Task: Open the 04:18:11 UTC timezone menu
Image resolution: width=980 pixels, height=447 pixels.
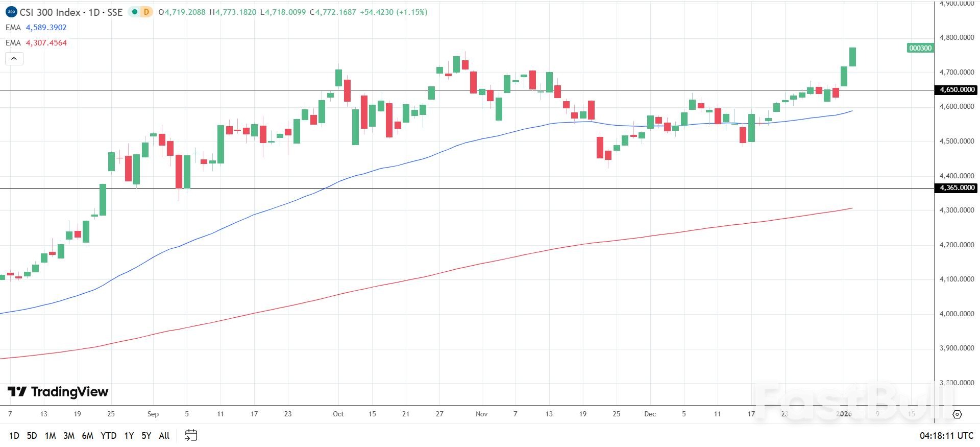Action: click(x=946, y=436)
